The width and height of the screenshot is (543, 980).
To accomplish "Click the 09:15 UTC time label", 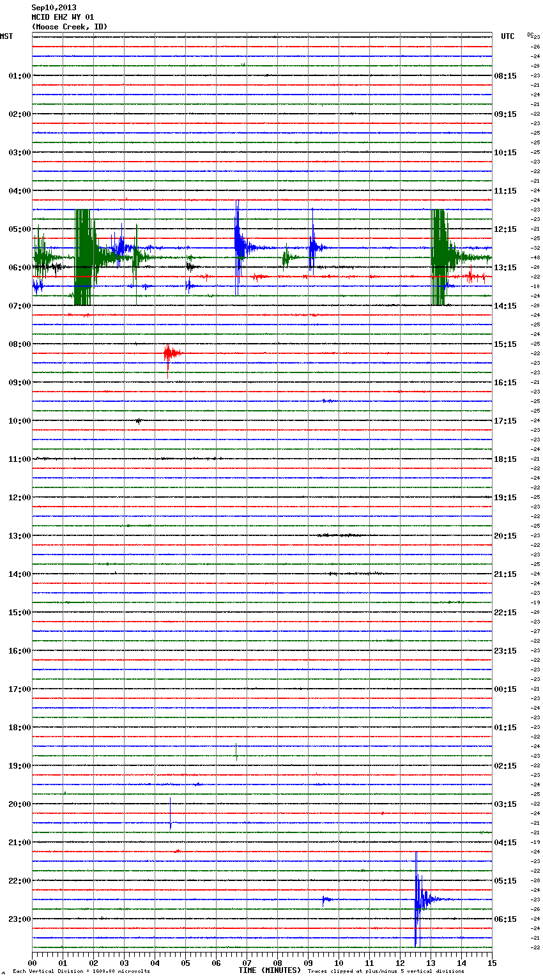I will [505, 114].
